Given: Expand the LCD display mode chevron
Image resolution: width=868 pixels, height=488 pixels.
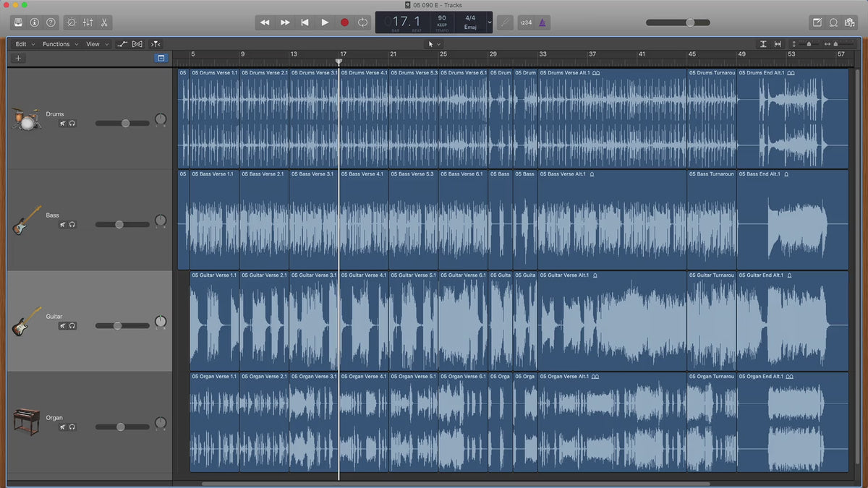Looking at the screenshot, I should [490, 22].
